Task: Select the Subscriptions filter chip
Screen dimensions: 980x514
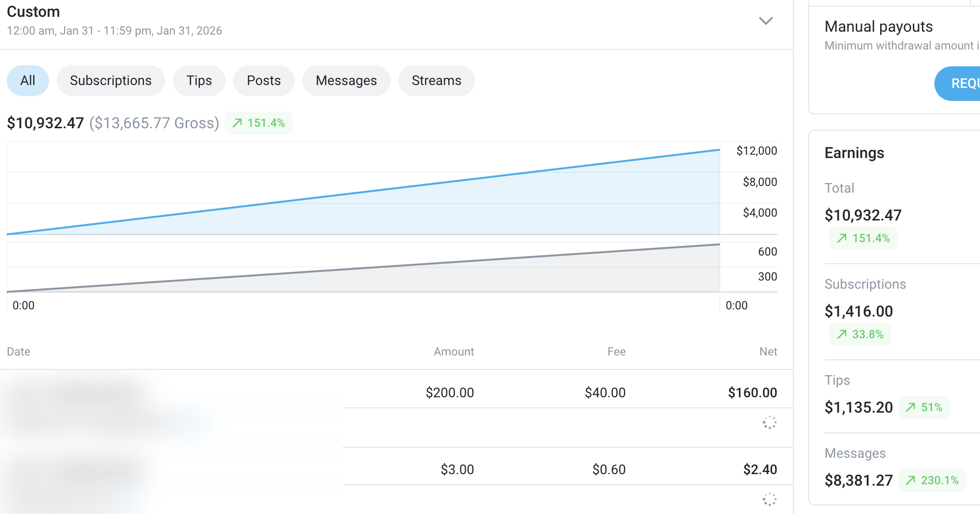Action: (110, 80)
